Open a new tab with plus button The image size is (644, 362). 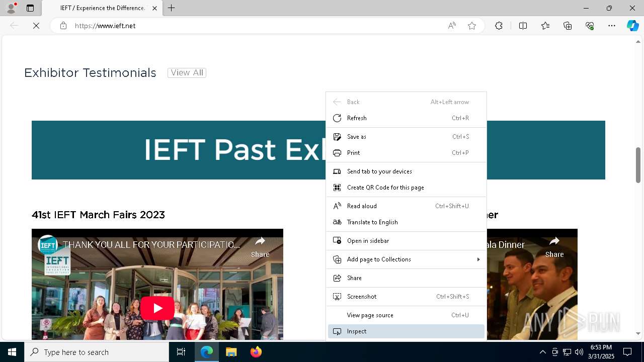click(172, 8)
